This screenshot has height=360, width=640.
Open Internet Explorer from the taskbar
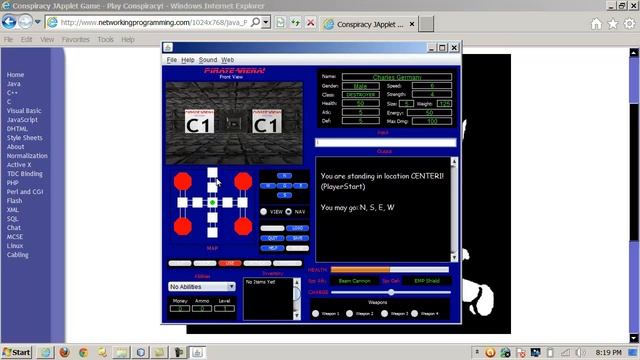tap(45, 352)
